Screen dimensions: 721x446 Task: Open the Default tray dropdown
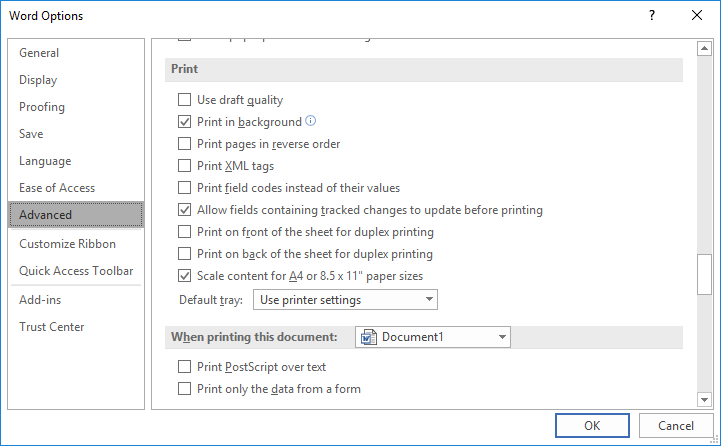click(x=345, y=300)
